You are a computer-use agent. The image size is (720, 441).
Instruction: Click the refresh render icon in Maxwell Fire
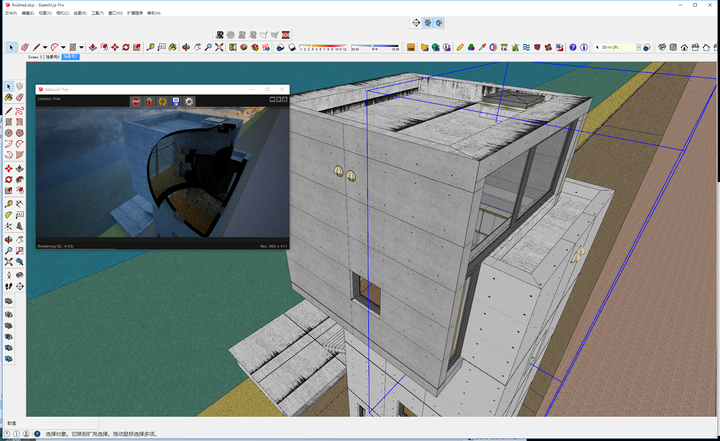pos(162,101)
